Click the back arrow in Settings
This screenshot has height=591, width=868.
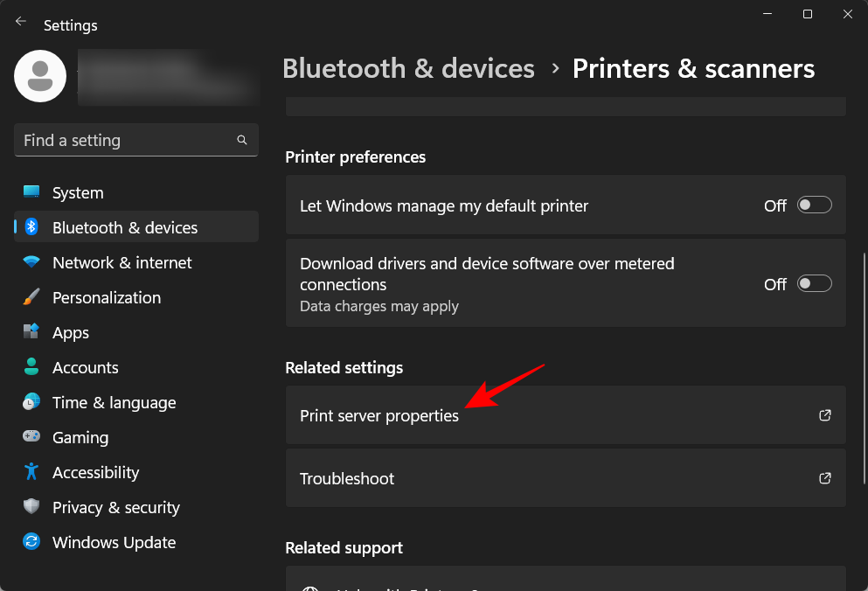(x=21, y=22)
